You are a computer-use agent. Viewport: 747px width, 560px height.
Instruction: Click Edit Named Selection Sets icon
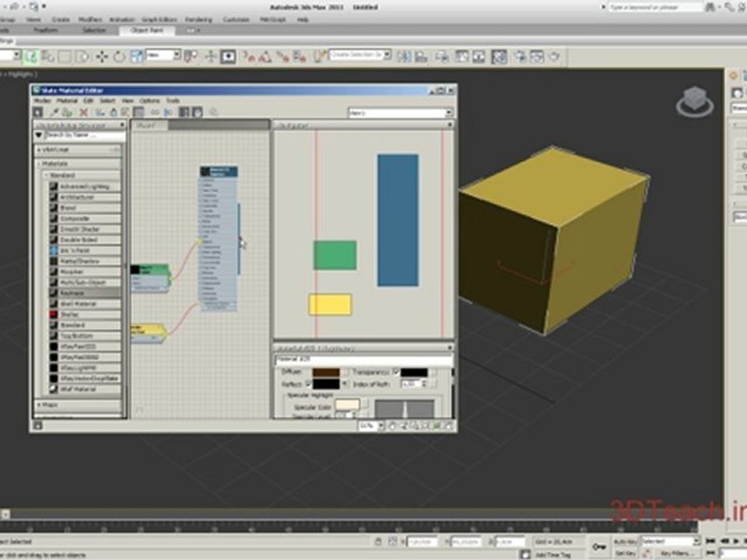pos(320,57)
